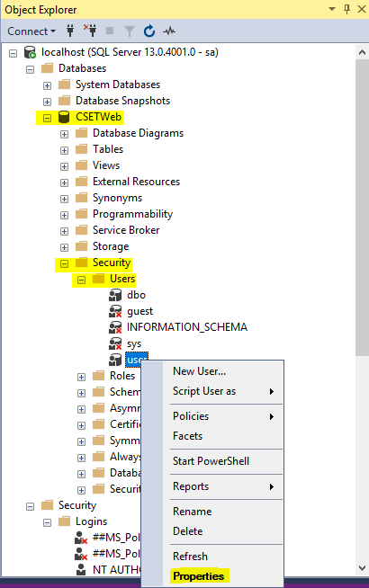Image resolution: width=369 pixels, height=588 pixels.
Task: Expand the Tables folder node
Action: [x=64, y=150]
